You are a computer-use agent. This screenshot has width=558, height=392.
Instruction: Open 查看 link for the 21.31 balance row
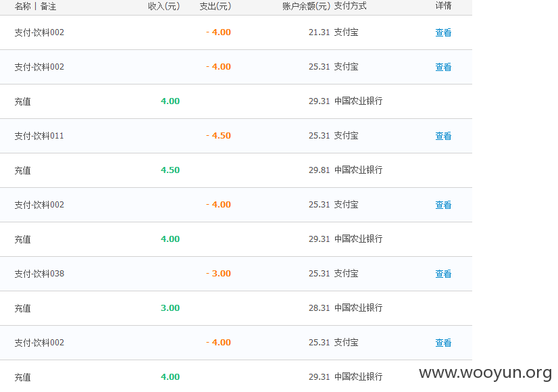point(443,32)
